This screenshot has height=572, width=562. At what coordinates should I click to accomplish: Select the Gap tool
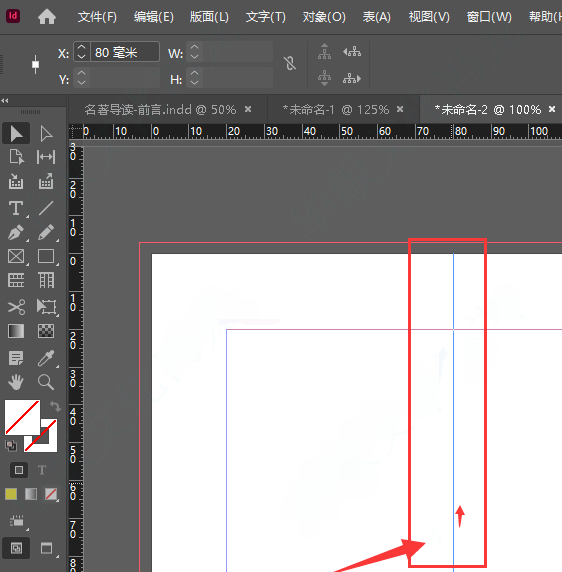(46, 157)
